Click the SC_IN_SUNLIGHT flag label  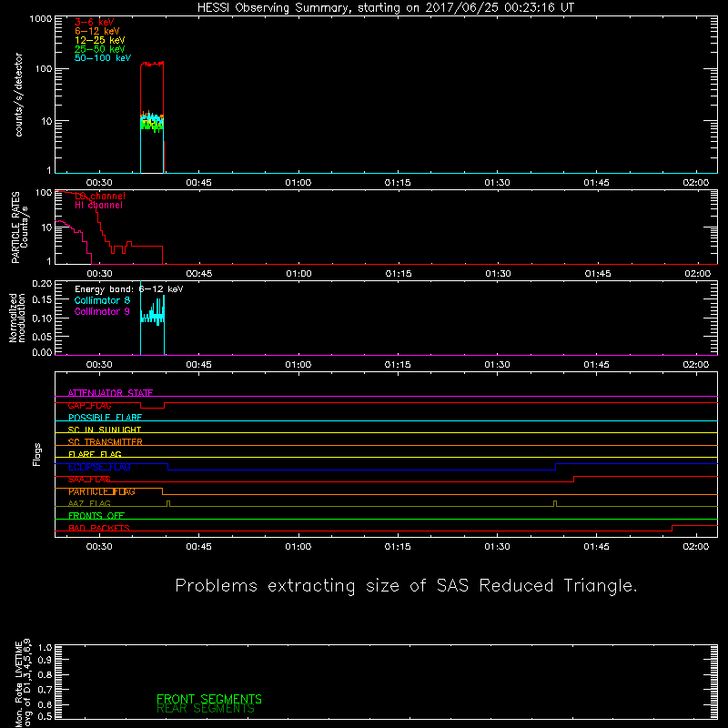coord(105,430)
